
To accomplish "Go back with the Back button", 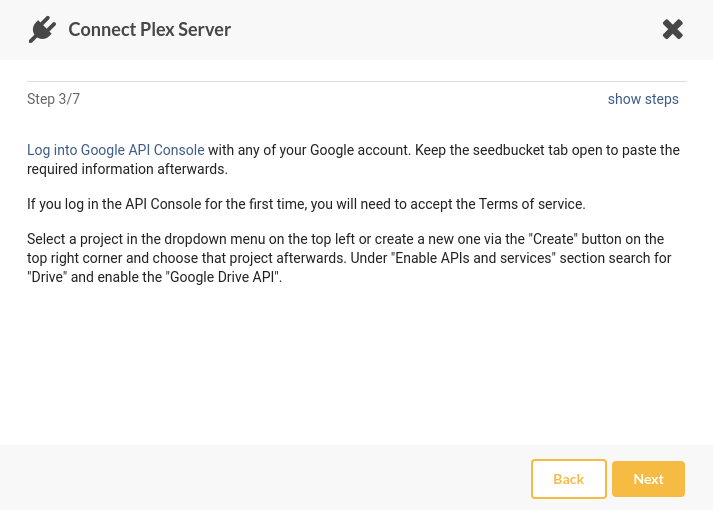I will click(568, 479).
